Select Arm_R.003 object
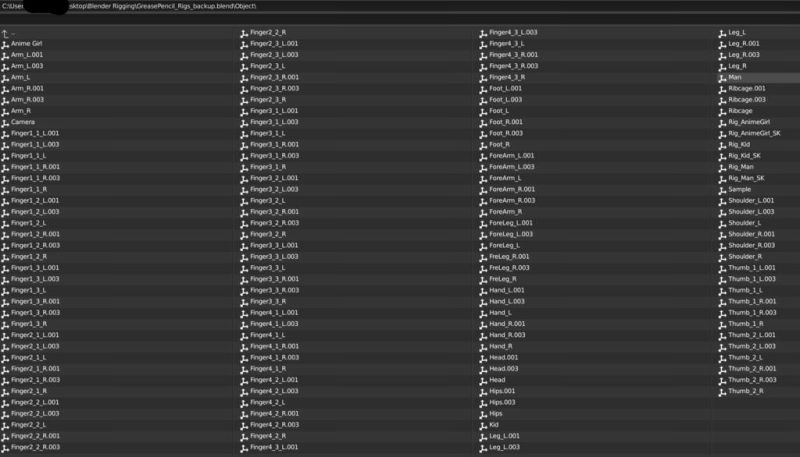The width and height of the screenshot is (800, 457). click(27, 100)
